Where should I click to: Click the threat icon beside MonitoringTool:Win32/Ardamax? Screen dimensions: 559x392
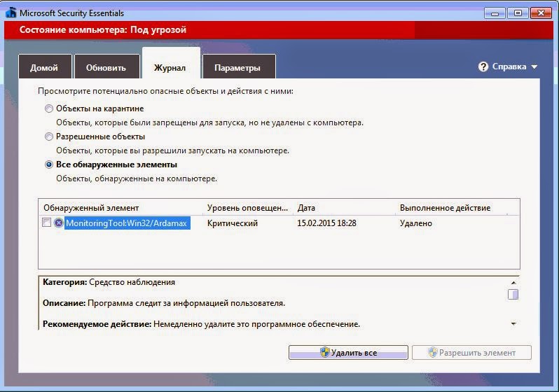tap(58, 223)
